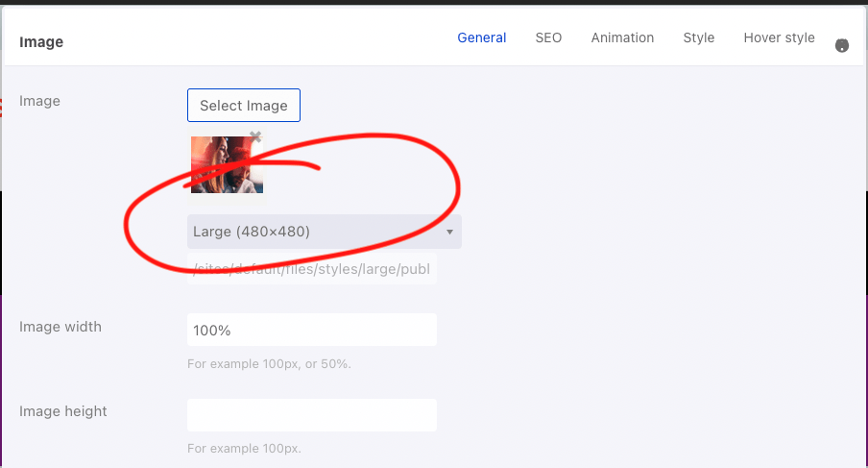This screenshot has width=868, height=468.
Task: Click the Select Image button
Action: 244,106
